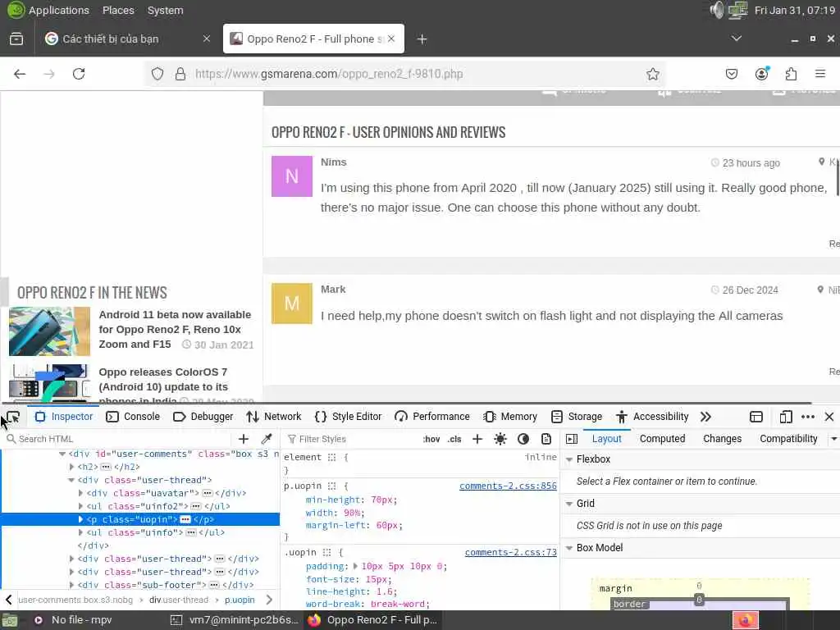
Task: Open the Computed sidebar tab
Action: [x=662, y=440]
